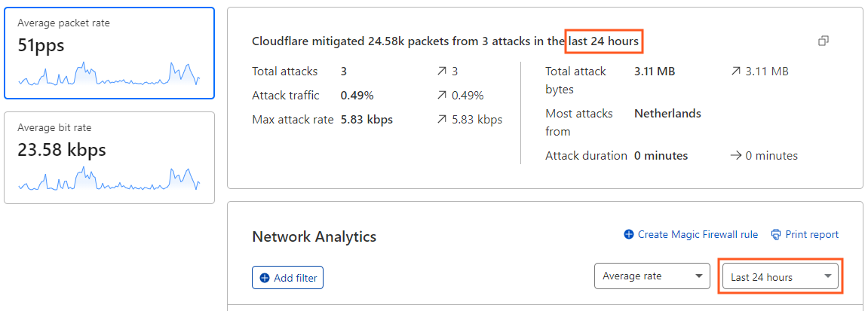Click the printer icon beside Print report
868x311 pixels.
(x=776, y=235)
